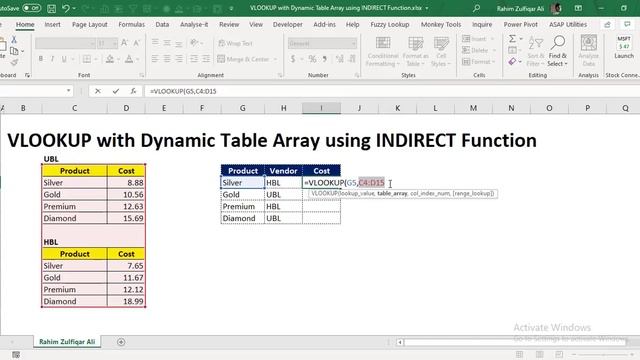
Task: Switch to the Rahim Zulfiqar Ali sheet tab
Action: (x=67, y=342)
